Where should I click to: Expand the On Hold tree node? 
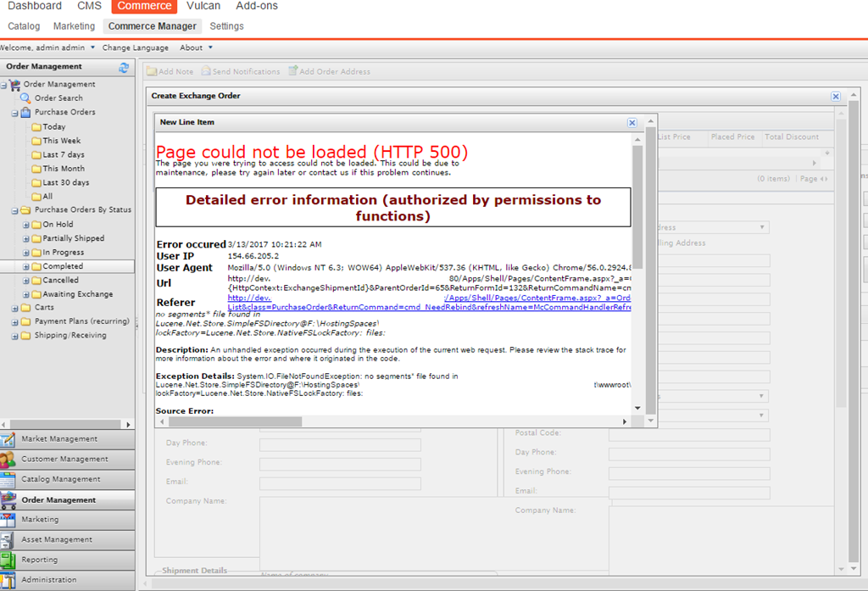click(x=25, y=225)
